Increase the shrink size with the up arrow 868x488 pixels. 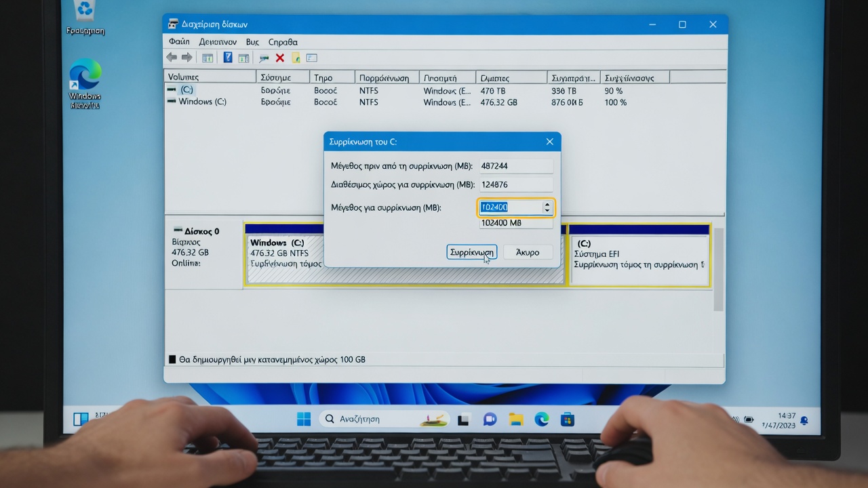[547, 204]
